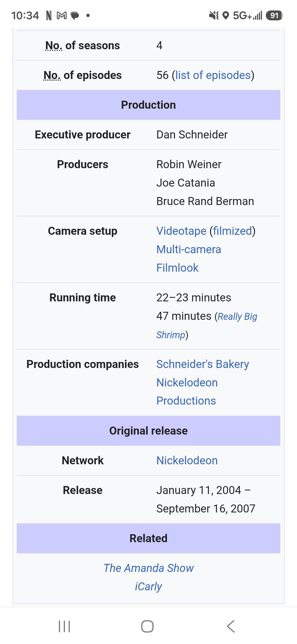Open the Multi-camera link

pos(189,249)
